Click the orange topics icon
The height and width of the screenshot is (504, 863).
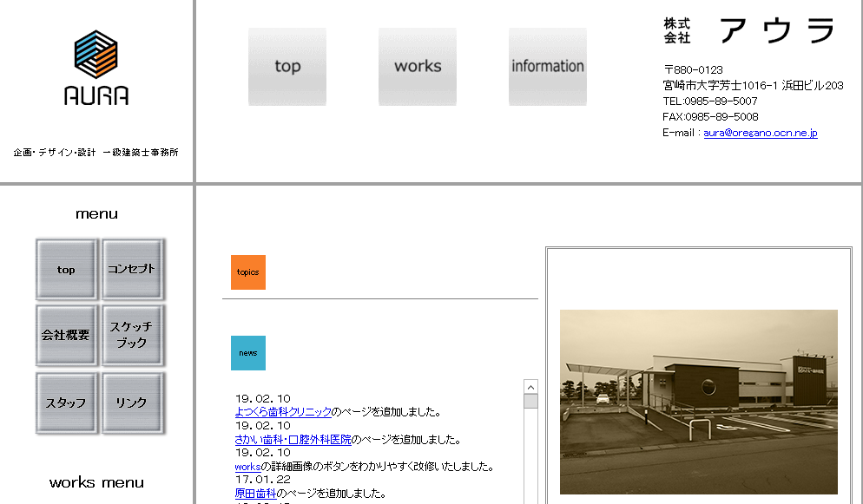[x=248, y=272]
